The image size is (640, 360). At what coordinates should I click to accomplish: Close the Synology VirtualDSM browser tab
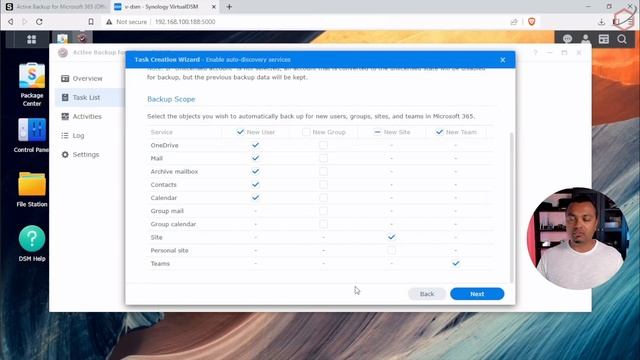[x=213, y=7]
